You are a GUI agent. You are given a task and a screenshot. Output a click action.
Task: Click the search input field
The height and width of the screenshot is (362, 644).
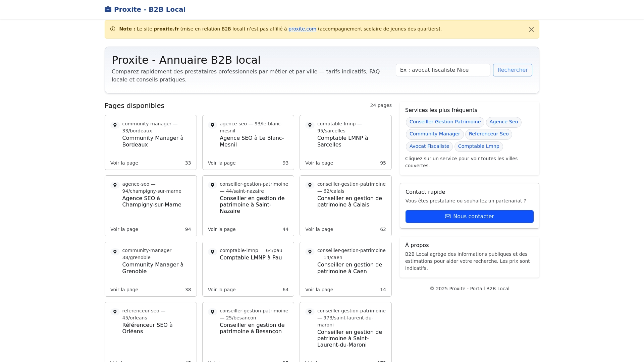point(443,70)
